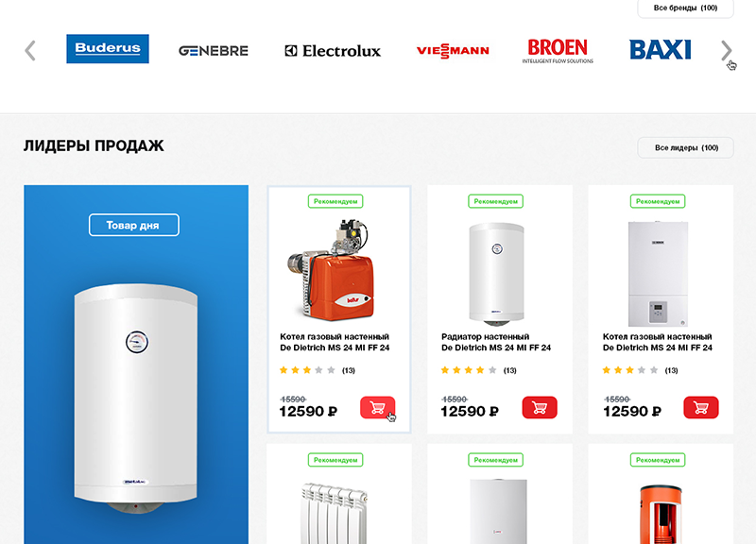Screen dimensions: 756x544
Task: Select the BAXI brand logo
Action: click(660, 50)
